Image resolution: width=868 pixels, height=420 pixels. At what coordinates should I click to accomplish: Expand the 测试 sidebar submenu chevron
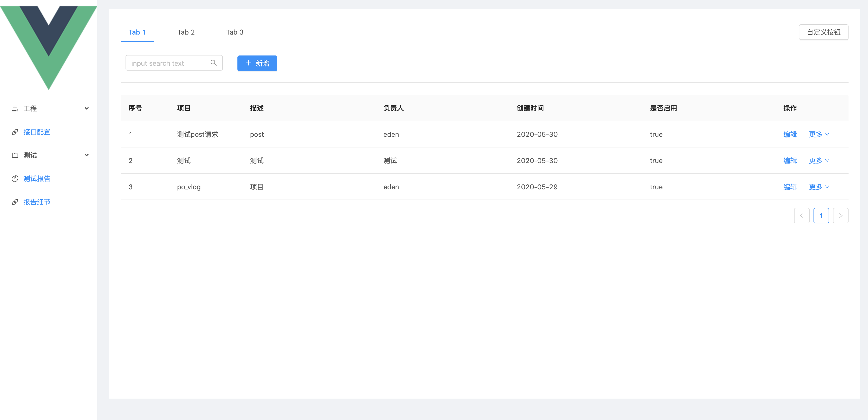[x=87, y=155]
